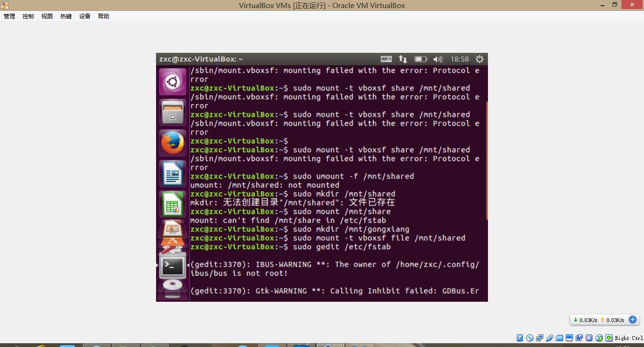Click the host key arrow indicator
Viewport: 644px width, 347px height.
[609, 338]
